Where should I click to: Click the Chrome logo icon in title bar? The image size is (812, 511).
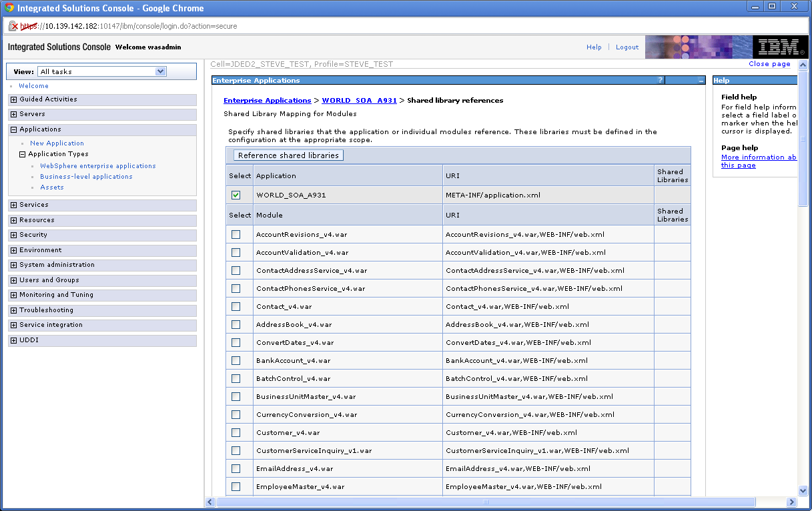click(x=8, y=8)
